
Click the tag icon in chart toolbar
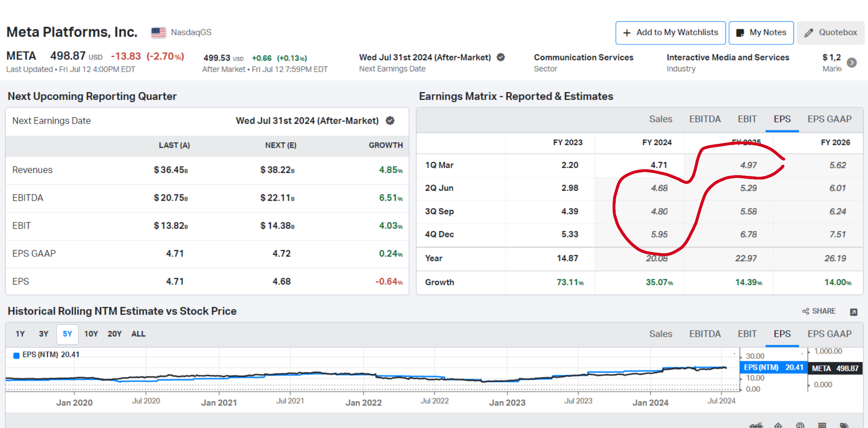(844, 425)
